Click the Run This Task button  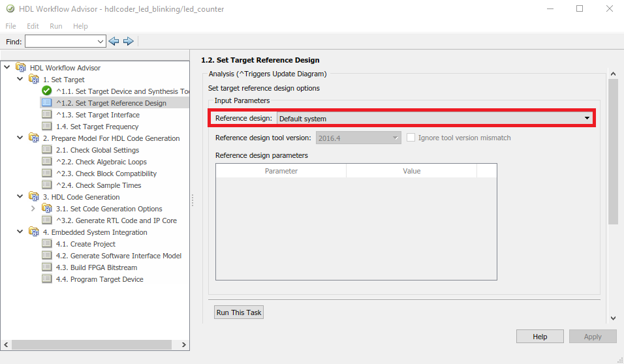tap(239, 312)
